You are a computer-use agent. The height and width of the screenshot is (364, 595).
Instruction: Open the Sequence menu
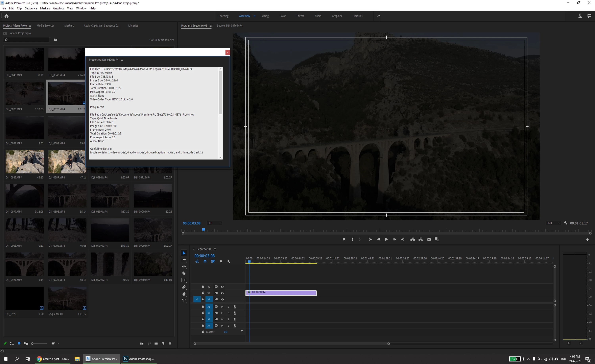click(31, 8)
